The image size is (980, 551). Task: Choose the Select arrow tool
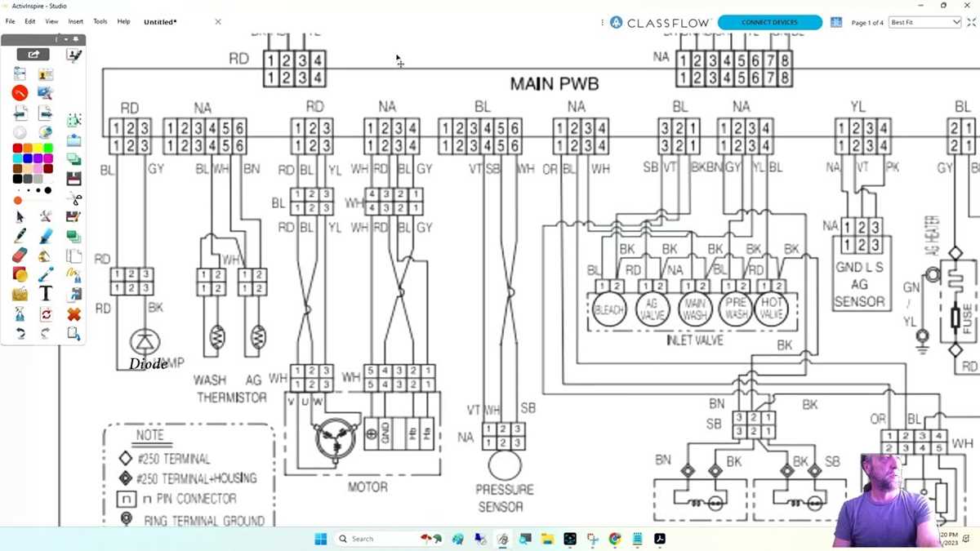pos(20,216)
